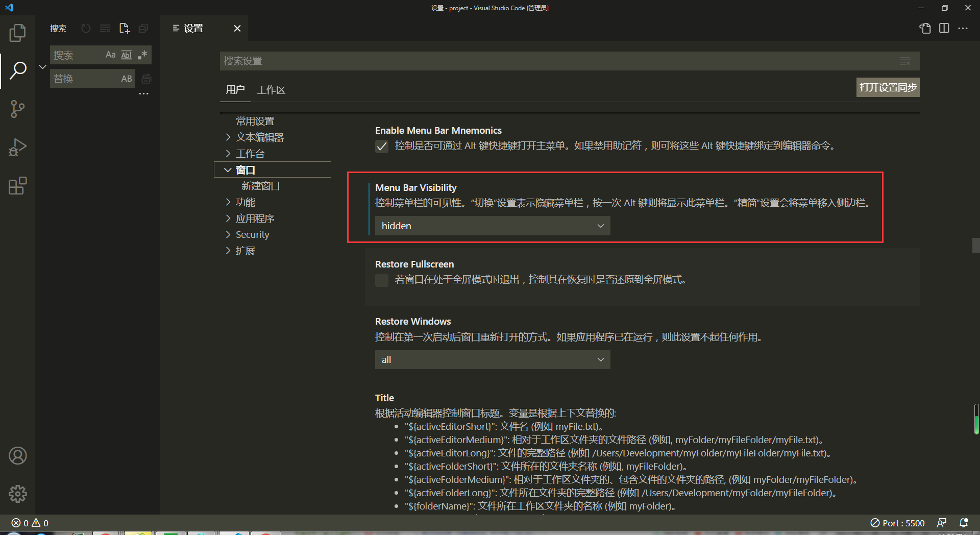Click Port : 5500 live server status
This screenshot has width=980, height=535.
(897, 523)
